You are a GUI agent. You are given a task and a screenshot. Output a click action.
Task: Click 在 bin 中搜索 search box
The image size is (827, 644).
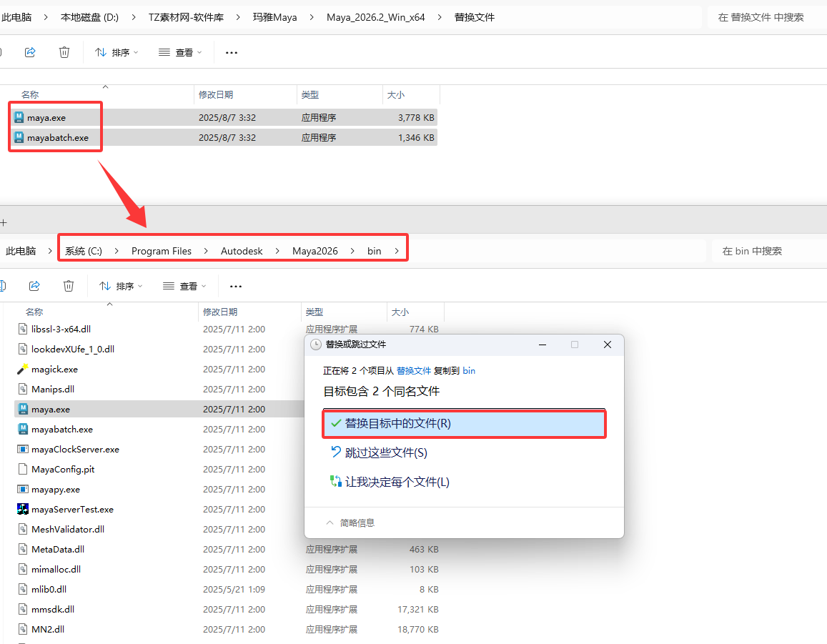tap(769, 251)
